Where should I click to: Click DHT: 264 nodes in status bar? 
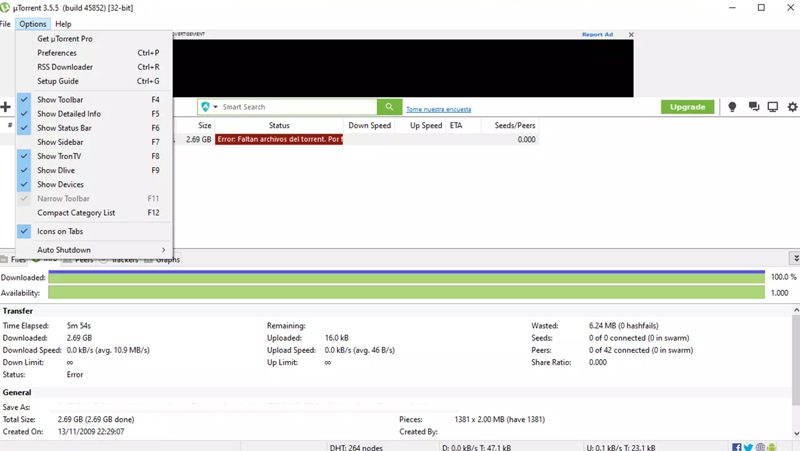[356, 447]
